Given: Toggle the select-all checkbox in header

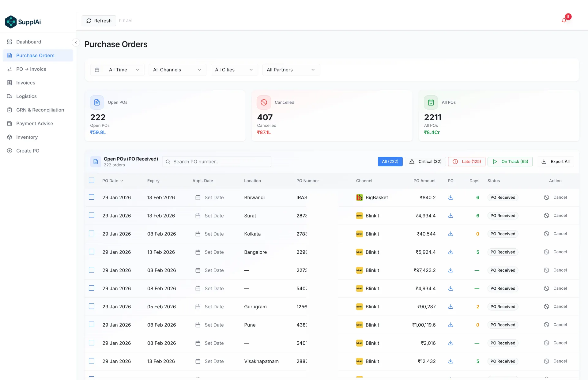Looking at the screenshot, I should (x=92, y=180).
